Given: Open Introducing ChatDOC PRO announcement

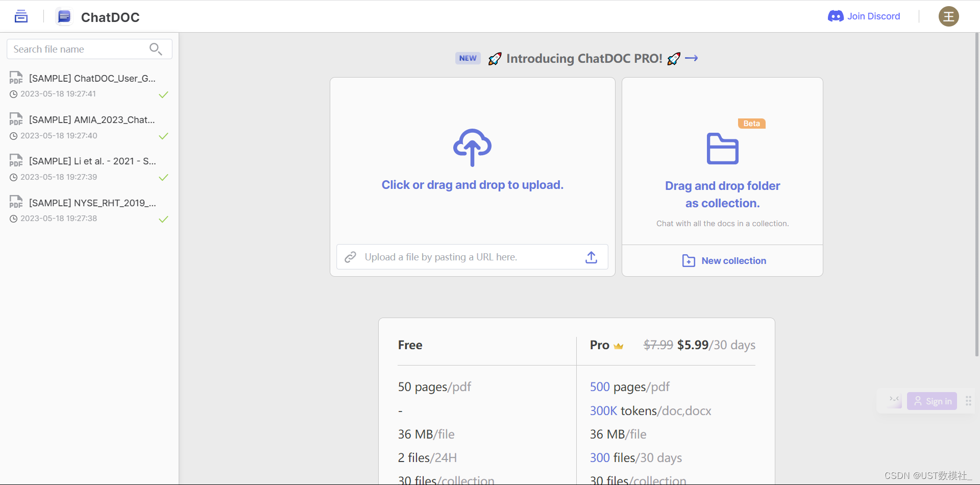Looking at the screenshot, I should (x=584, y=59).
